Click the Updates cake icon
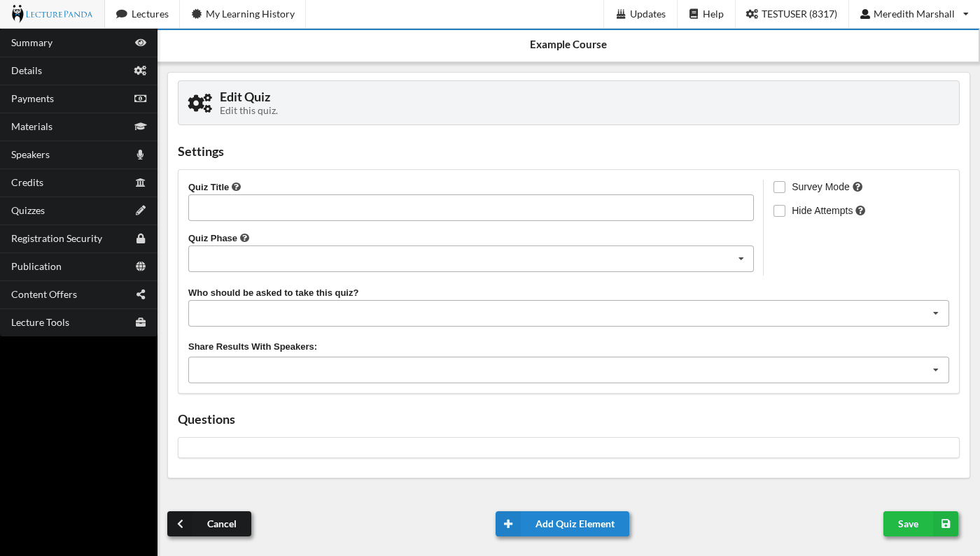This screenshot has width=980, height=556. tap(621, 14)
